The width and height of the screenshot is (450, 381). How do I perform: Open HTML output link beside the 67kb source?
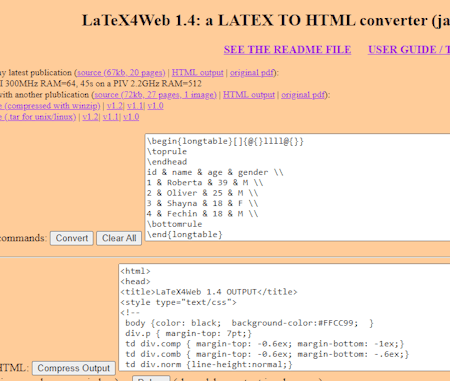click(x=197, y=73)
